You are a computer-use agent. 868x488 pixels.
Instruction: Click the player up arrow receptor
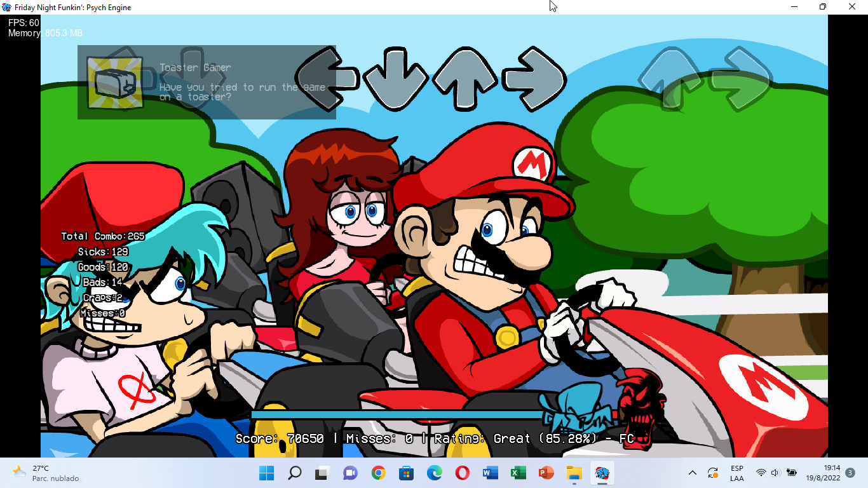pos(465,78)
